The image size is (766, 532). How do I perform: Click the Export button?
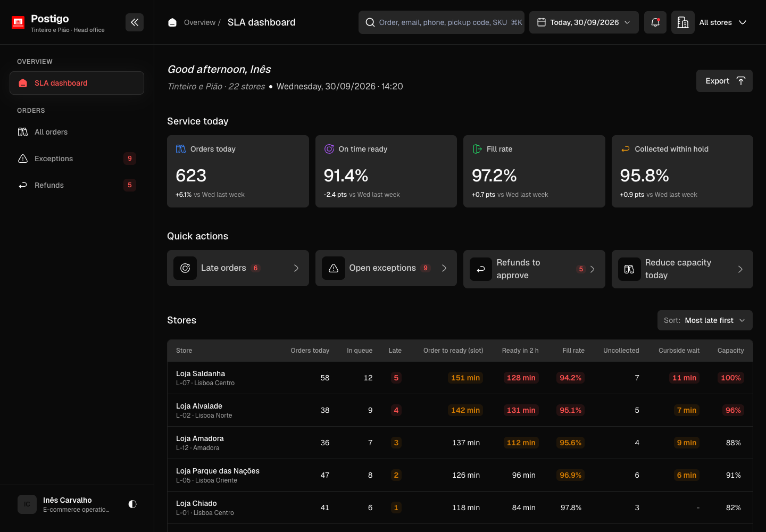coord(725,81)
